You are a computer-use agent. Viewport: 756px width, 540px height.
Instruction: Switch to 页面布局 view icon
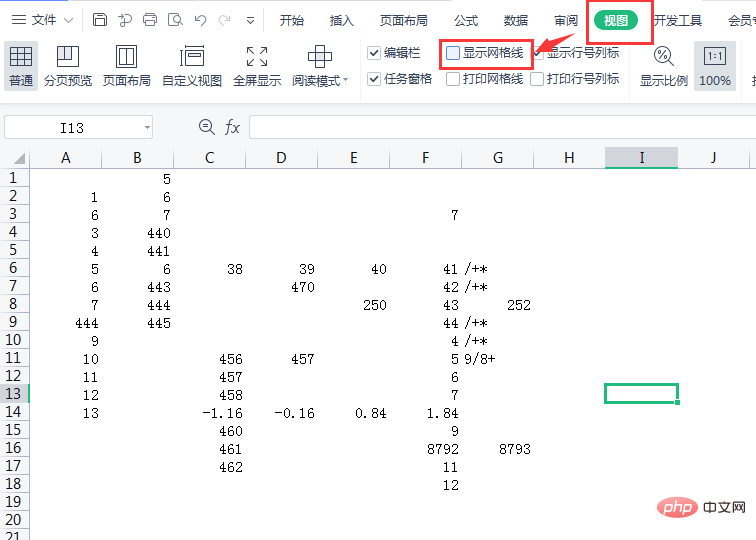(127, 66)
